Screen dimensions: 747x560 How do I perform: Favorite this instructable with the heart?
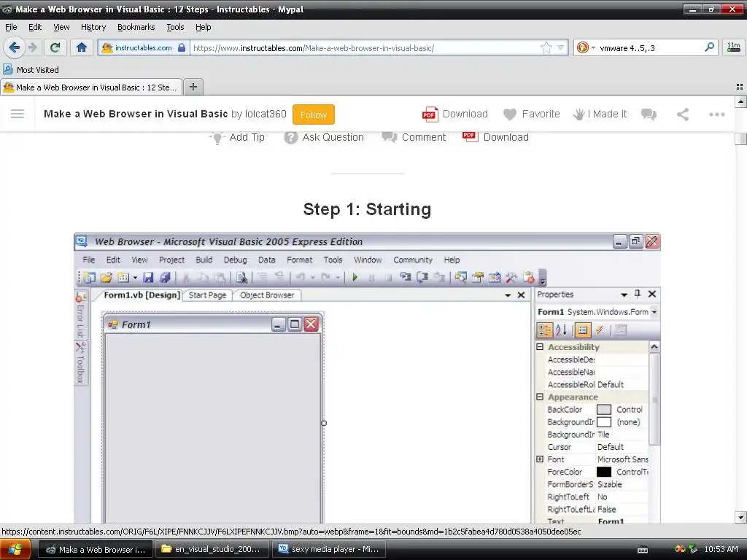coord(532,114)
